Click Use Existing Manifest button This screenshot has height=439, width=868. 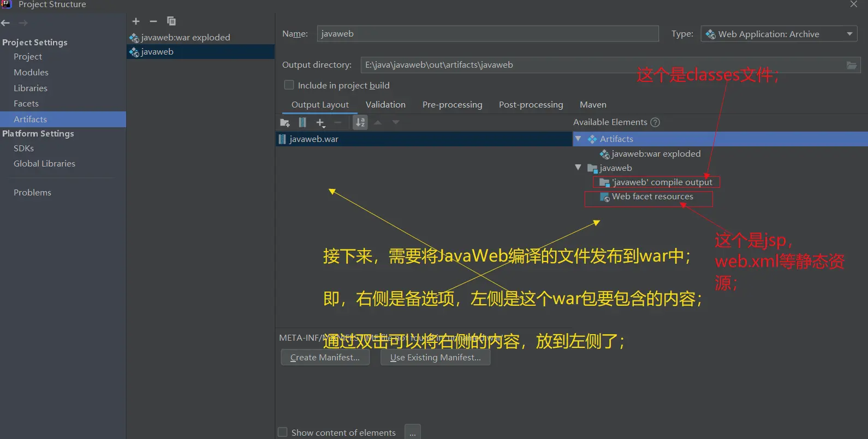click(x=435, y=358)
